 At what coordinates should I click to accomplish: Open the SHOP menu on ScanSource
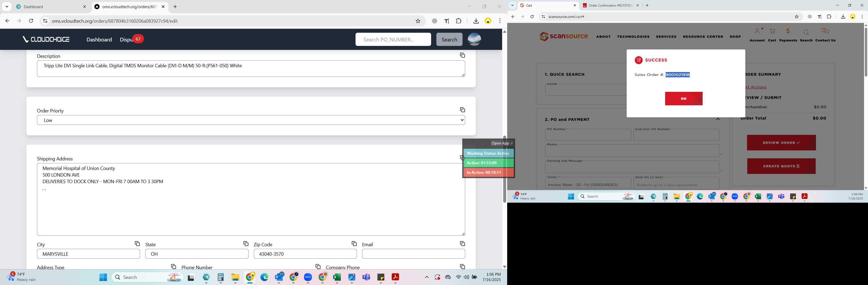pos(735,36)
